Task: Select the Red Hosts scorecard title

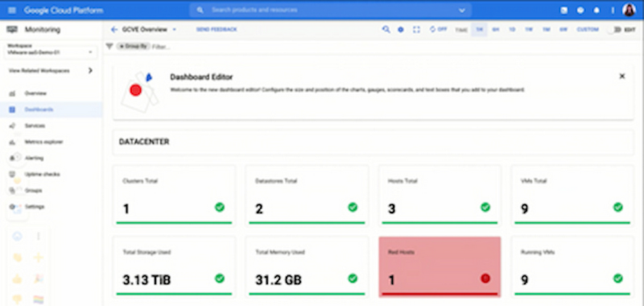Action: pos(401,252)
